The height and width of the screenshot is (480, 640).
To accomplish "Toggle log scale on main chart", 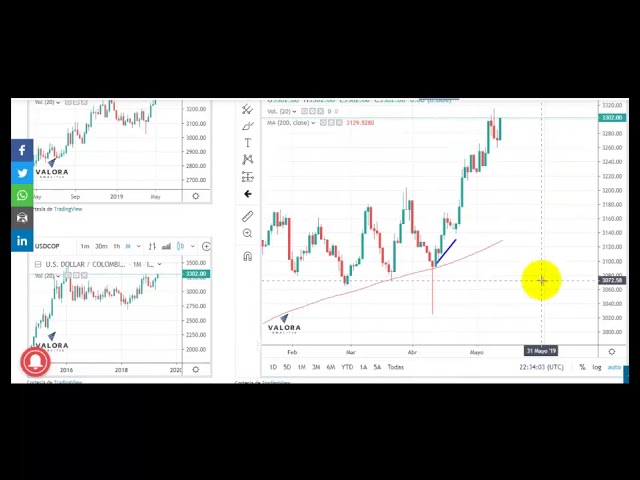I will (x=597, y=367).
